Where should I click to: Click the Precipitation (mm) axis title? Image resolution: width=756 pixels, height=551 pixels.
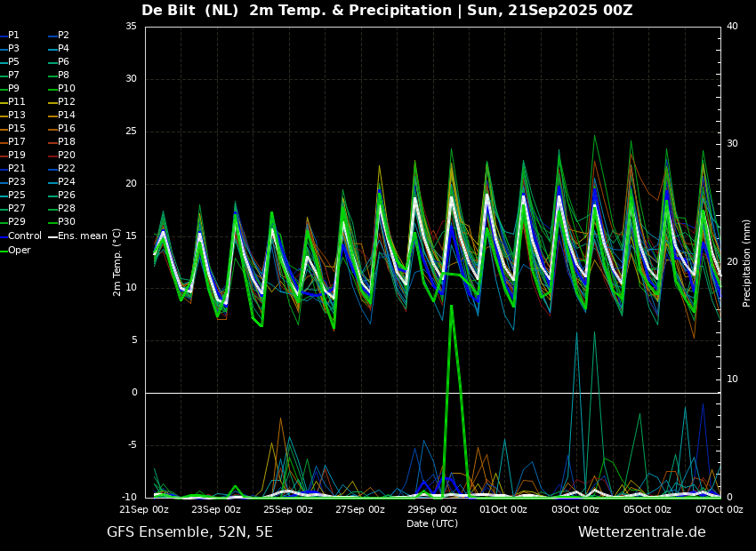[747, 263]
